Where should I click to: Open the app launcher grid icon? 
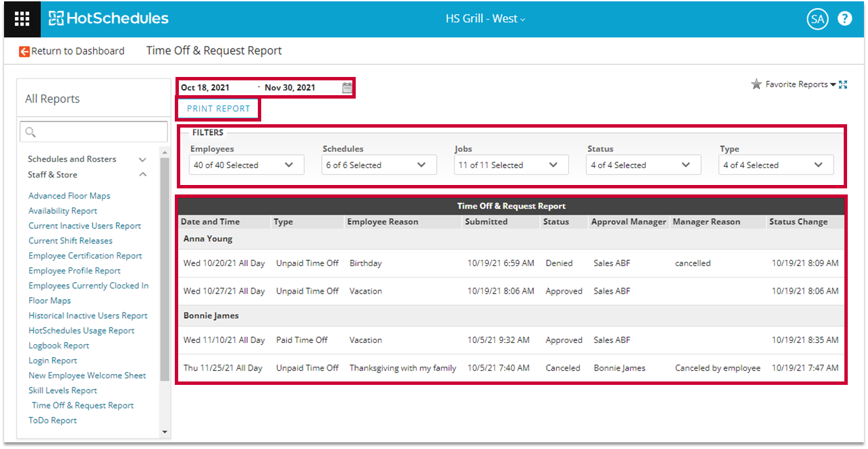click(x=22, y=19)
